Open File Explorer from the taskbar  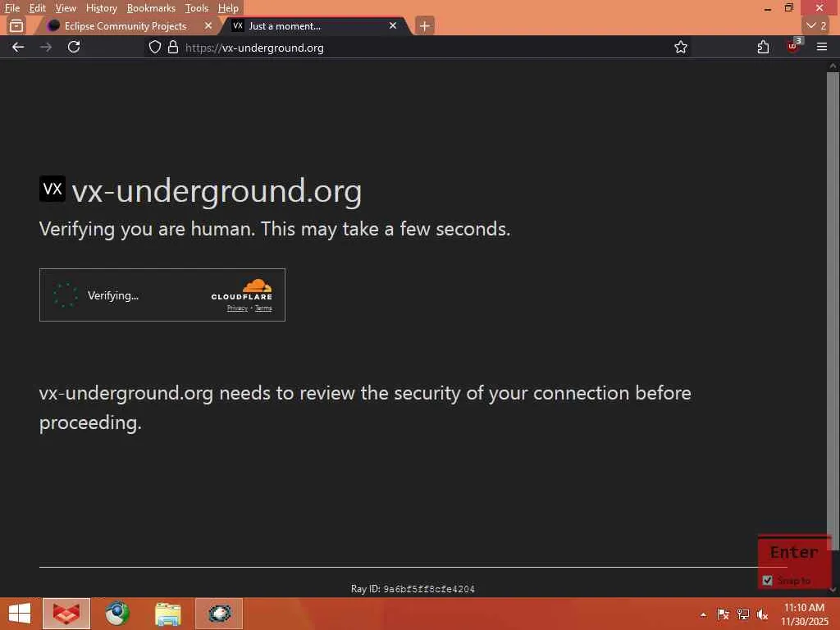click(167, 614)
